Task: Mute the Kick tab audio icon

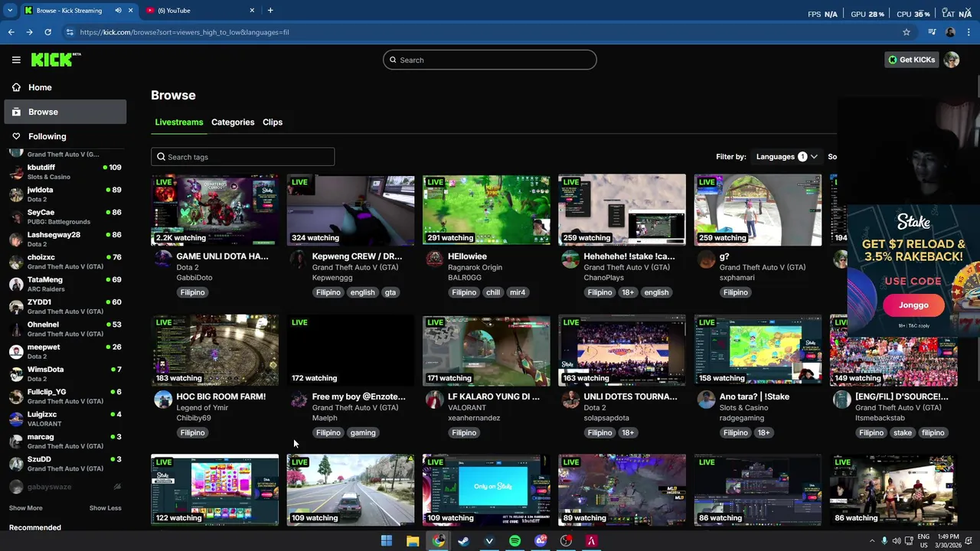Action: (118, 10)
